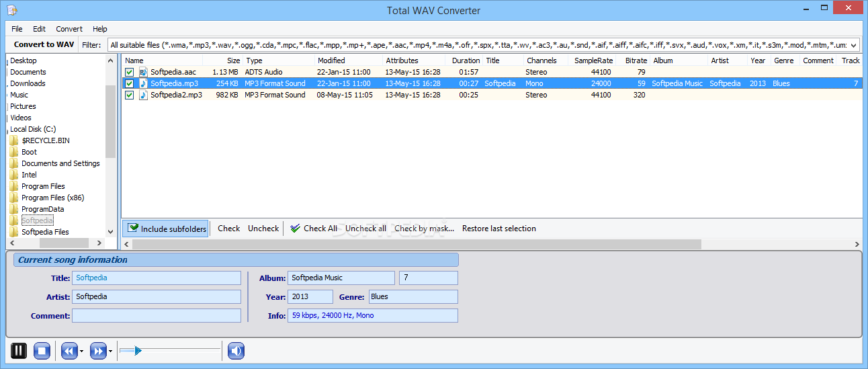Click the Year input field
The image size is (868, 369).
click(310, 296)
